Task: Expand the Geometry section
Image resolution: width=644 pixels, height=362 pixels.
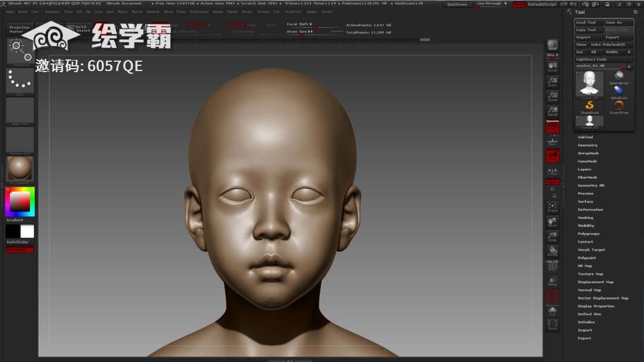Action: tap(587, 145)
